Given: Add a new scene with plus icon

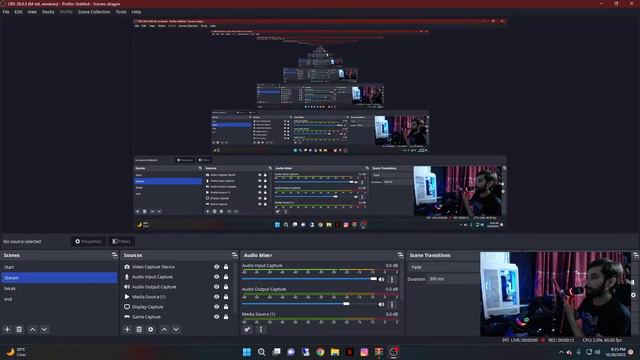Looking at the screenshot, I should click(x=7, y=329).
